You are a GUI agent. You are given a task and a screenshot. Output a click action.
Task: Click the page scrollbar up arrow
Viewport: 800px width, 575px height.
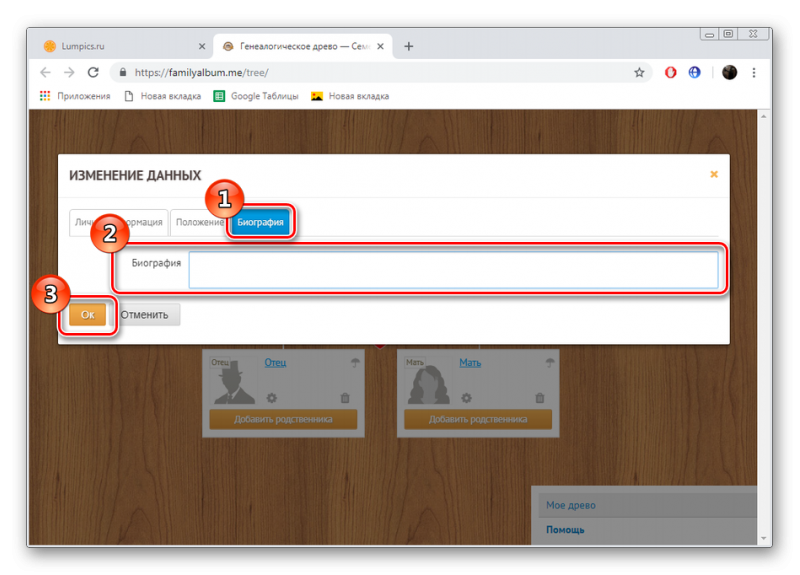tap(763, 117)
